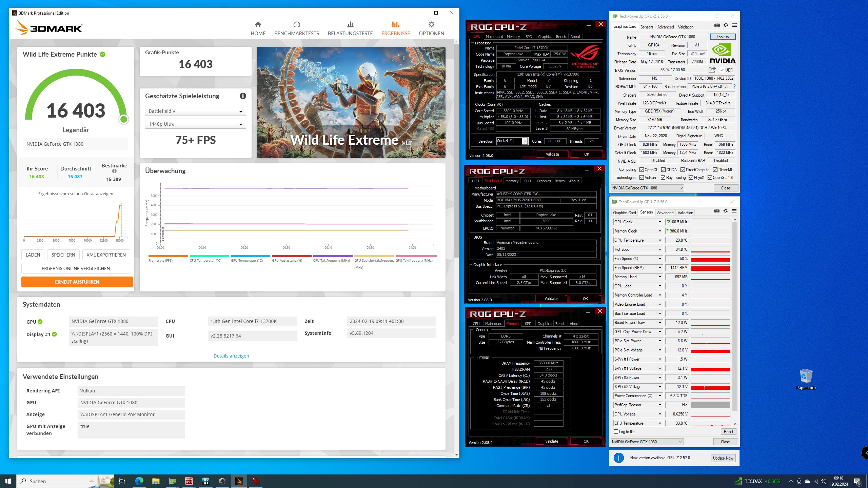Toggle the OpenCL checkbox
Image resolution: width=868 pixels, height=488 pixels.
coord(642,170)
